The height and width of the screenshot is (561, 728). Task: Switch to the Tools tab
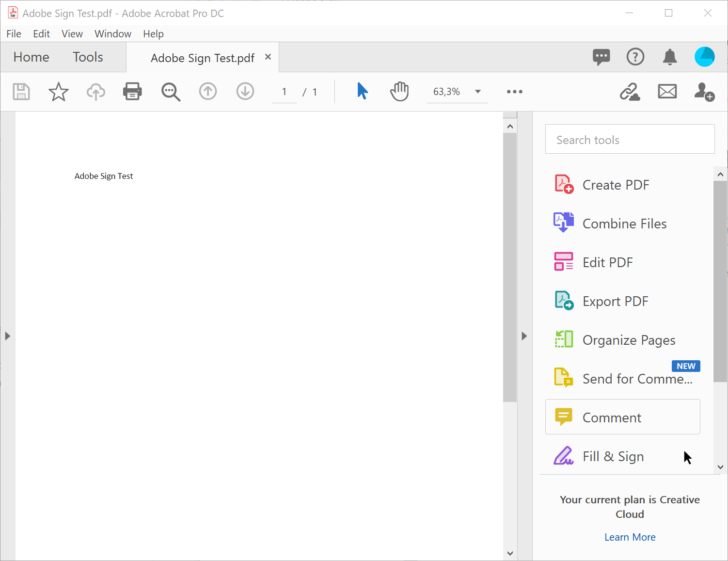[x=88, y=57]
